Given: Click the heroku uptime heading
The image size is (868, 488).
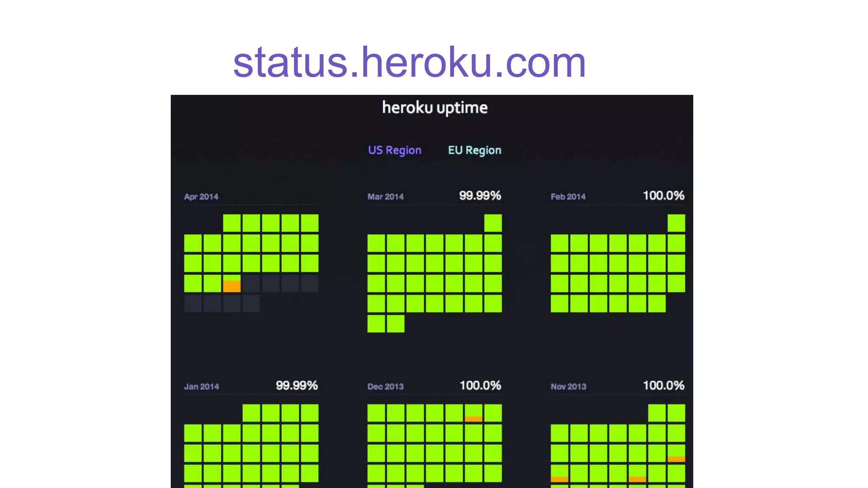Looking at the screenshot, I should click(435, 108).
